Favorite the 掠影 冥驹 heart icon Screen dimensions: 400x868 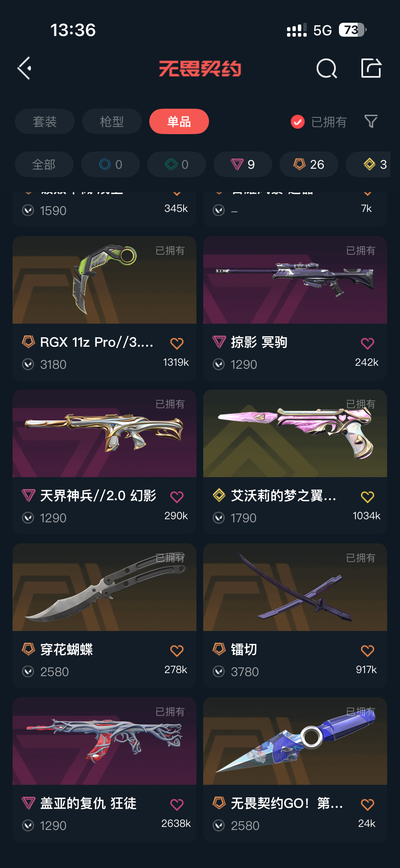point(367,343)
